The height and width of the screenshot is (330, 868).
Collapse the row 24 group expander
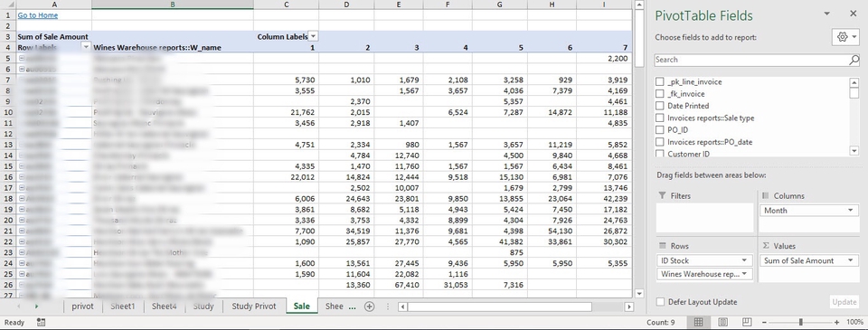pyautogui.click(x=21, y=264)
